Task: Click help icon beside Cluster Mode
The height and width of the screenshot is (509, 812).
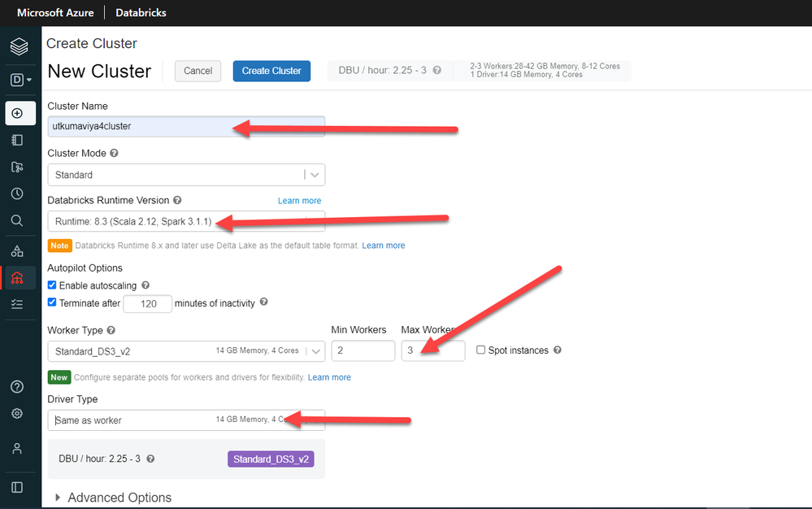Action: coord(114,154)
